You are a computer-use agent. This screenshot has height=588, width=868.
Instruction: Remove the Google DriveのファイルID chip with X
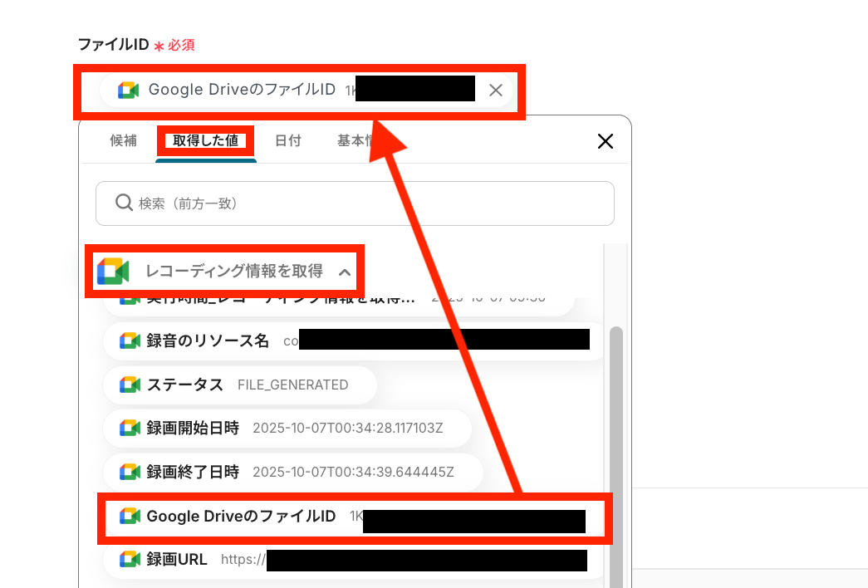(495, 91)
